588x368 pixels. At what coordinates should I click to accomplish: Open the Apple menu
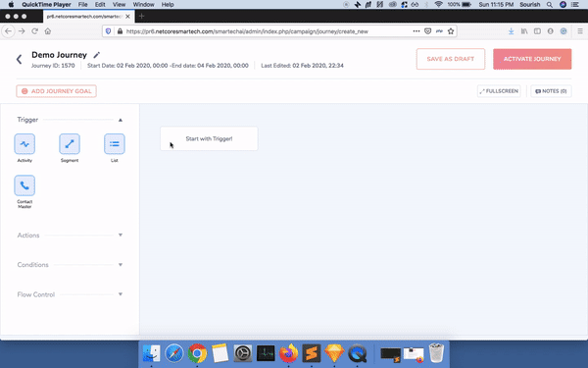click(x=11, y=5)
